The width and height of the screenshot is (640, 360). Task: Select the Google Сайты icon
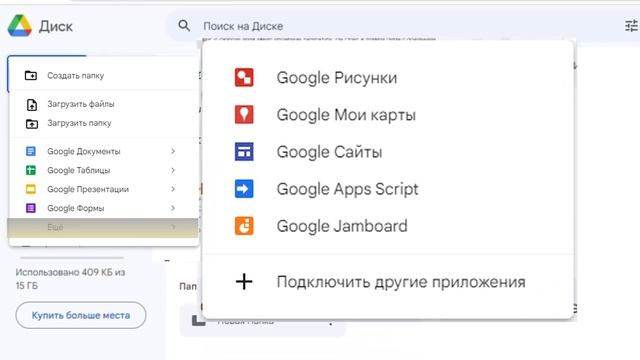(x=244, y=151)
